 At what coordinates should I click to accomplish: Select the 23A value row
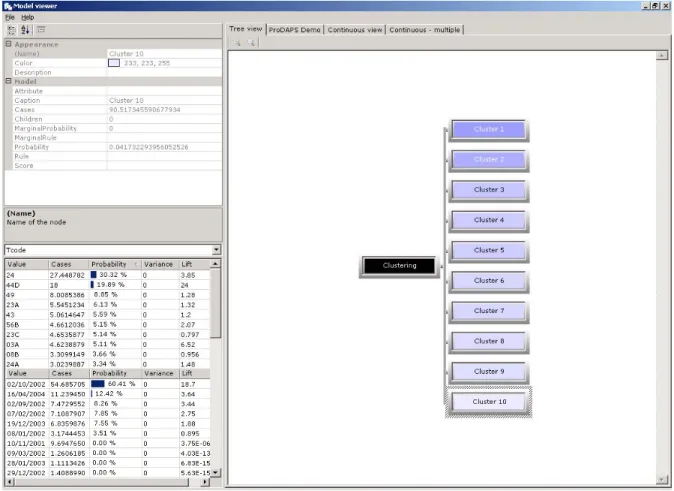coord(107,305)
